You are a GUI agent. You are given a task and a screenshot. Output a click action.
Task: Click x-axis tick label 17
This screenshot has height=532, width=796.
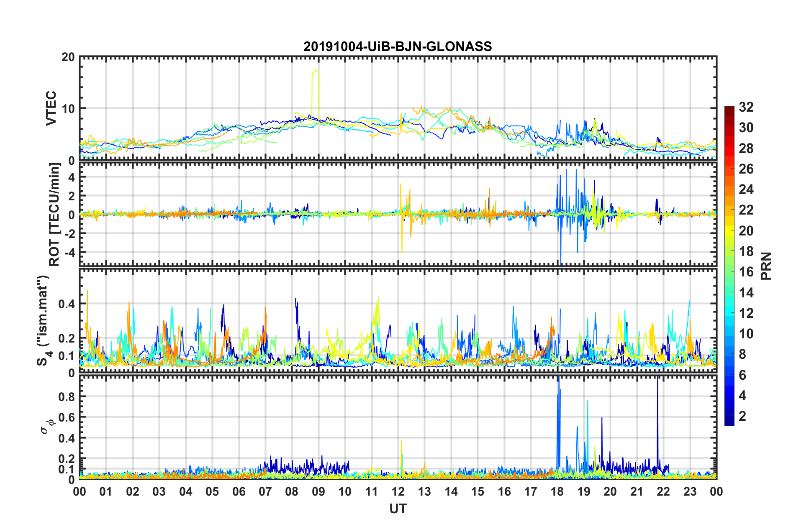(531, 491)
